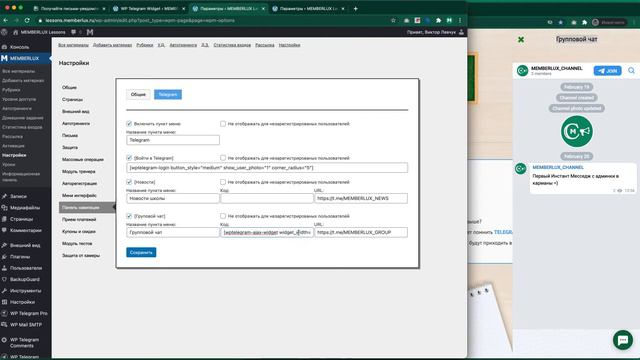Open a new browser tab with plus
The width and height of the screenshot is (640, 360).
click(x=356, y=8)
